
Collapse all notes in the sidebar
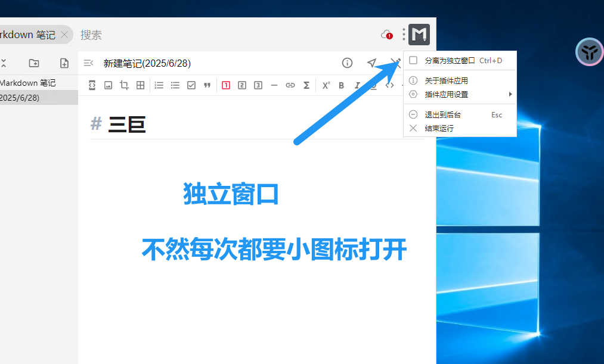pyautogui.click(x=3, y=63)
